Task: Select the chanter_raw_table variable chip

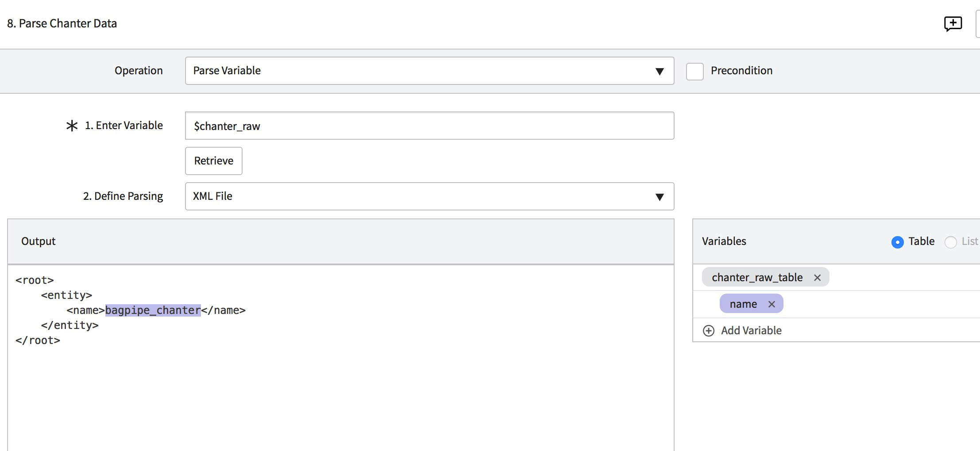Action: pyautogui.click(x=757, y=278)
